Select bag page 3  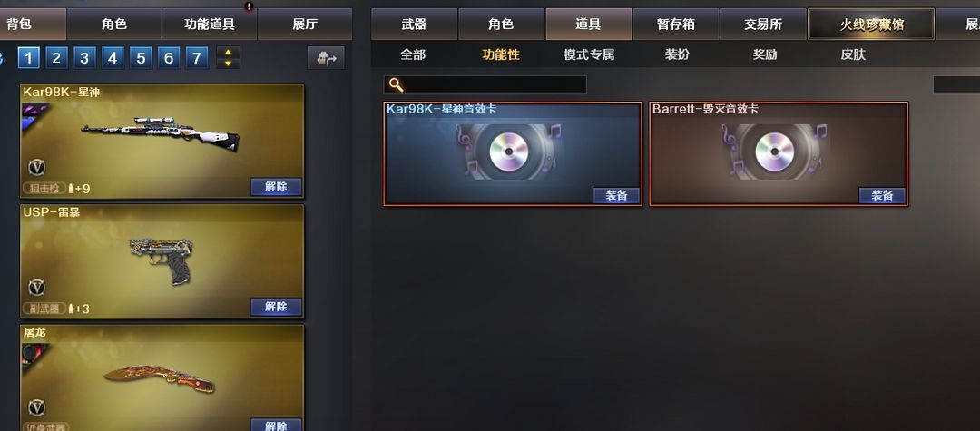click(x=84, y=59)
